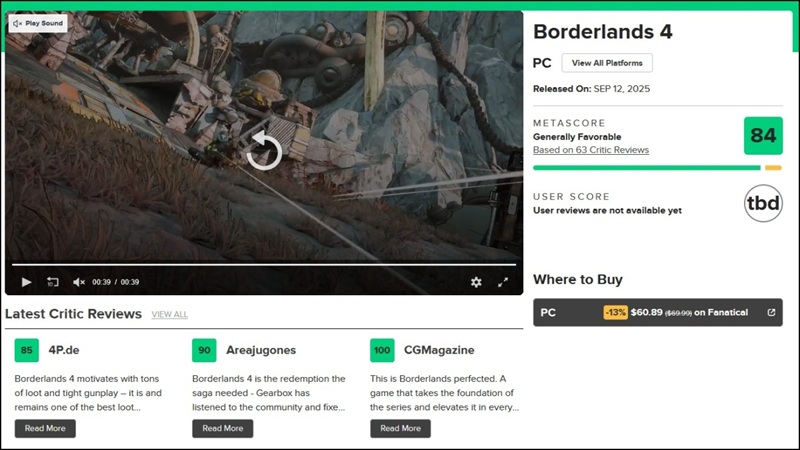Screen dimensions: 800x450
Task: Click the Play Sound button
Action: [37, 23]
